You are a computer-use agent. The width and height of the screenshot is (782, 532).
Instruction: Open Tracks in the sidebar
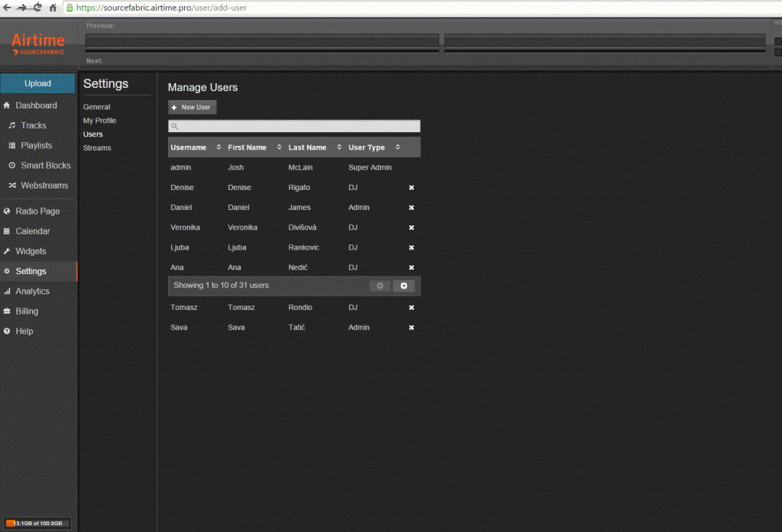point(34,125)
